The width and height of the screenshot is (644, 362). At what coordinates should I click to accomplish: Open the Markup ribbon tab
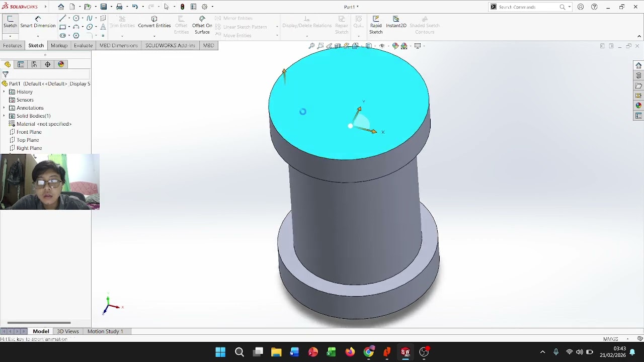tap(59, 46)
